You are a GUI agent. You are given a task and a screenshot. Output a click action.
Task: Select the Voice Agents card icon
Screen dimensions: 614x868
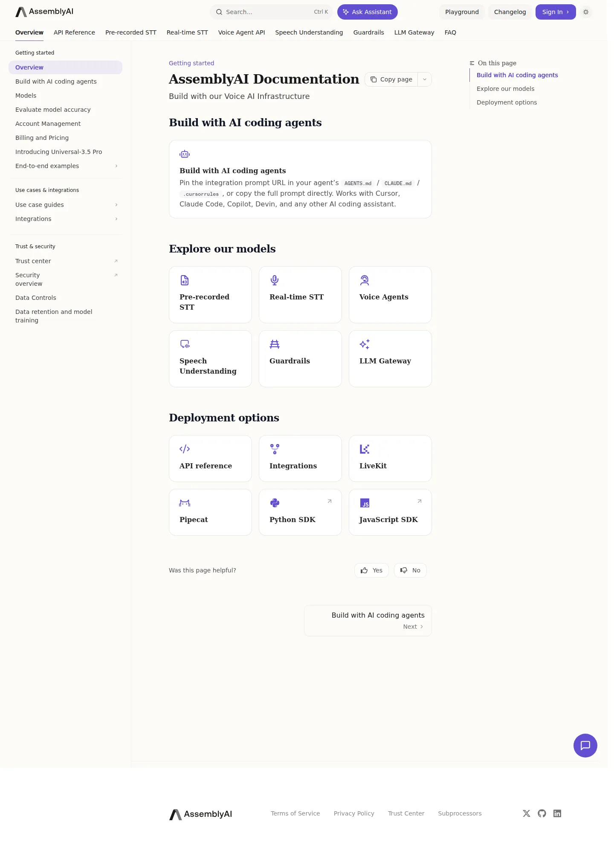[365, 280]
